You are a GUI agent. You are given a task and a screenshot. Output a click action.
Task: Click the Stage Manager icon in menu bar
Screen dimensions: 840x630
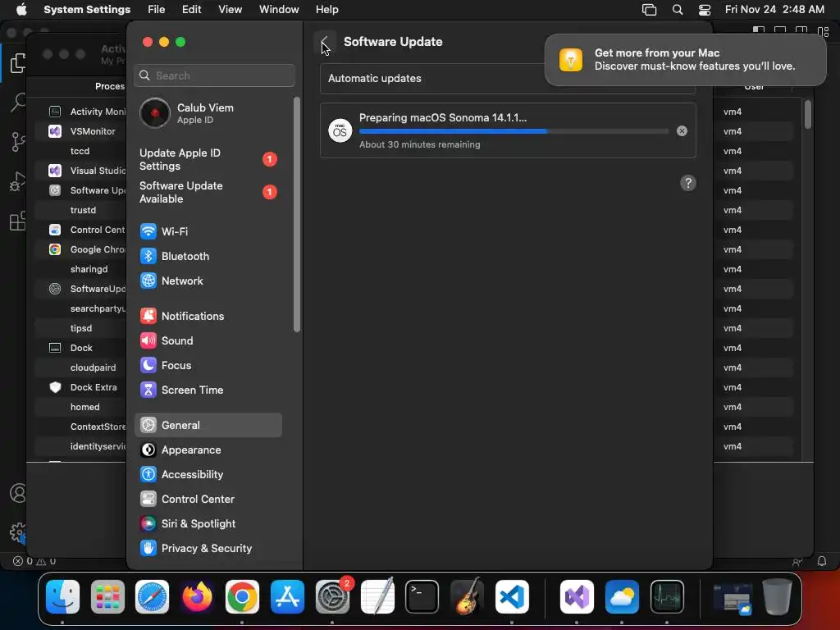tap(650, 10)
